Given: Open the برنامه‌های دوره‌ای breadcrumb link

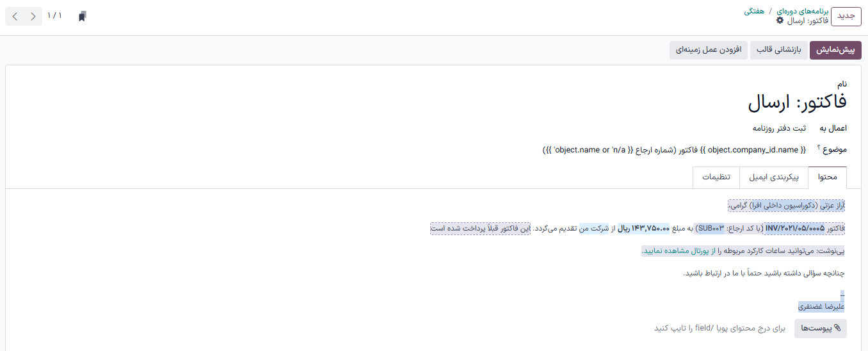Looking at the screenshot, I should (x=802, y=12).
